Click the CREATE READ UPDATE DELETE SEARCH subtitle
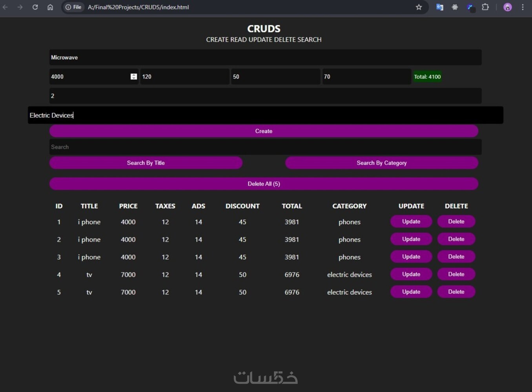 [x=264, y=40]
